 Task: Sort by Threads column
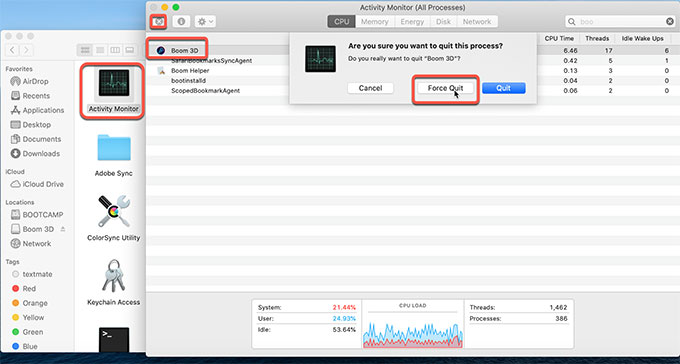[597, 39]
